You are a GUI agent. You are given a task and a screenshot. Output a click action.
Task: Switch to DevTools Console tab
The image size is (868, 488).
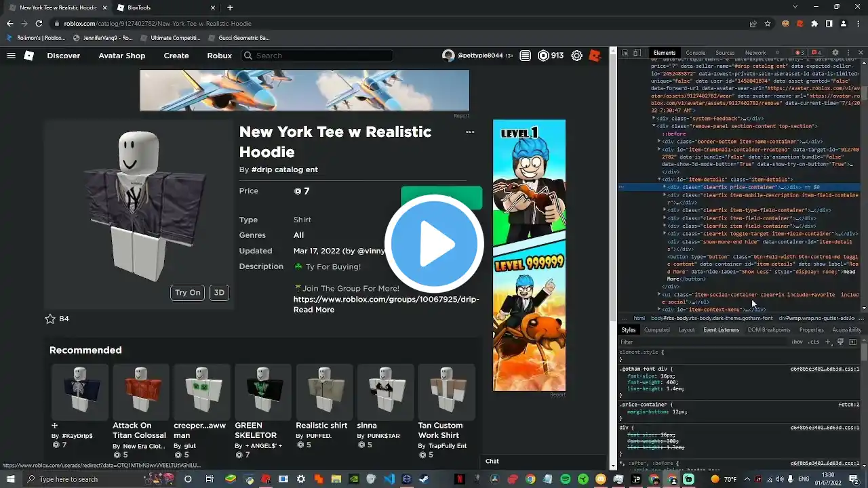tap(695, 53)
